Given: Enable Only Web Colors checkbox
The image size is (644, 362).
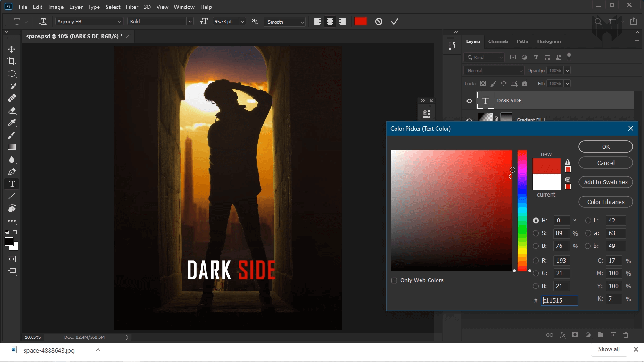Looking at the screenshot, I should coord(394,280).
